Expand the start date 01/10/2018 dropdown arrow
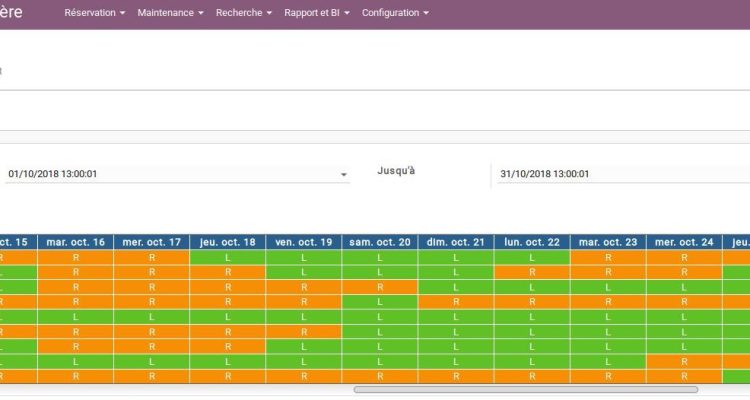 point(343,175)
